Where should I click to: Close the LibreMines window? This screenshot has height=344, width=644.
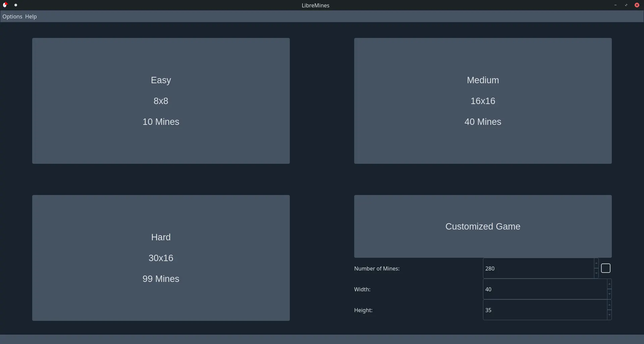tap(637, 5)
